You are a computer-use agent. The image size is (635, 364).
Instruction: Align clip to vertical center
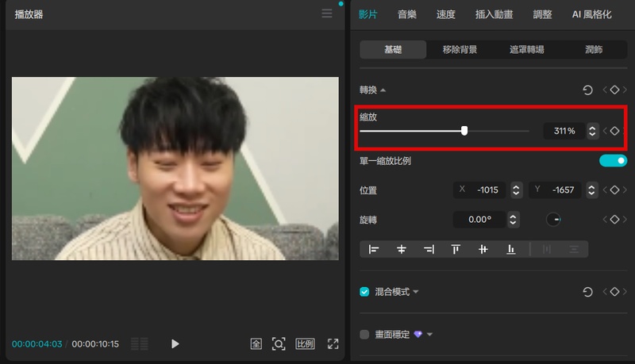(x=483, y=250)
